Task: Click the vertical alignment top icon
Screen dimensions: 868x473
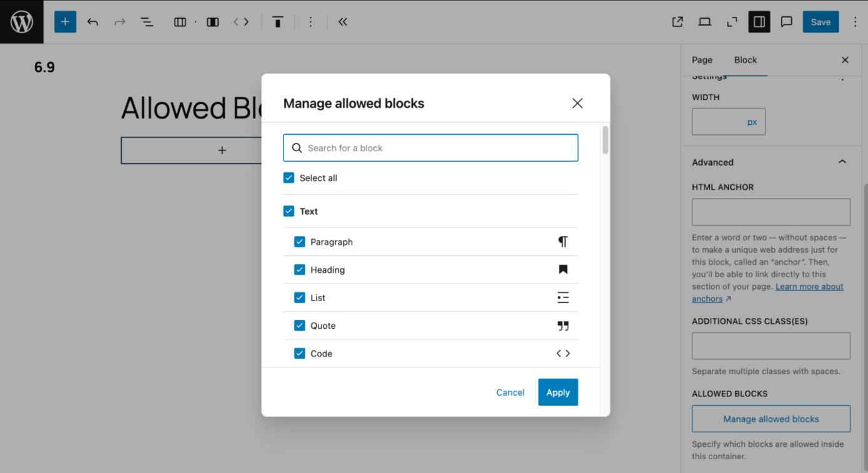Action: (278, 22)
